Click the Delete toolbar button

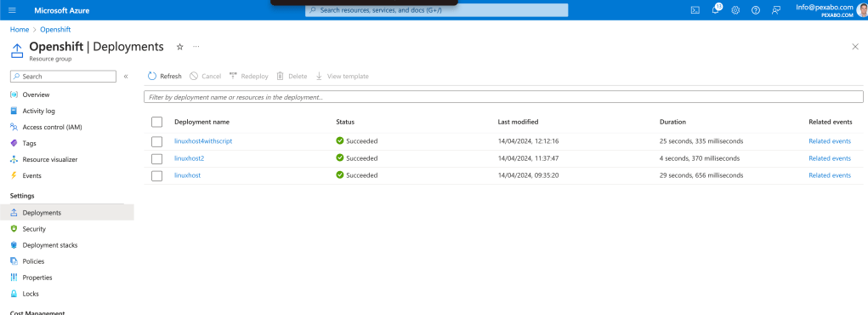click(292, 76)
